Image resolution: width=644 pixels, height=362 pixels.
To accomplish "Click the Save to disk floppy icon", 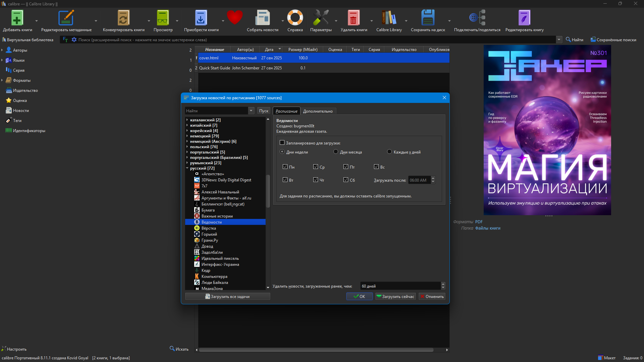I will tap(428, 18).
